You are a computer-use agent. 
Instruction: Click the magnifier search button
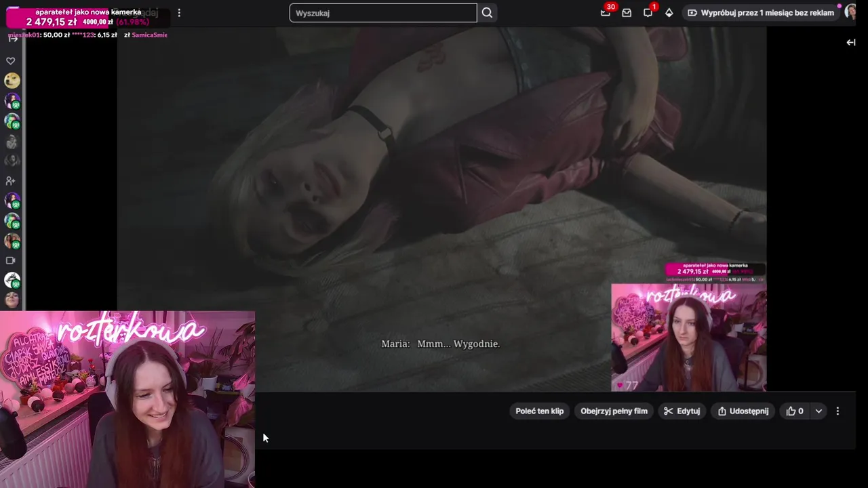[x=487, y=13]
